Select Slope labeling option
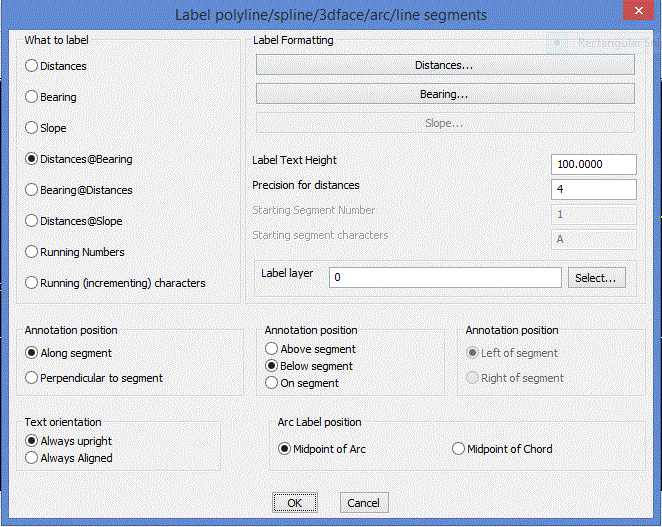662x527 pixels. click(x=33, y=128)
